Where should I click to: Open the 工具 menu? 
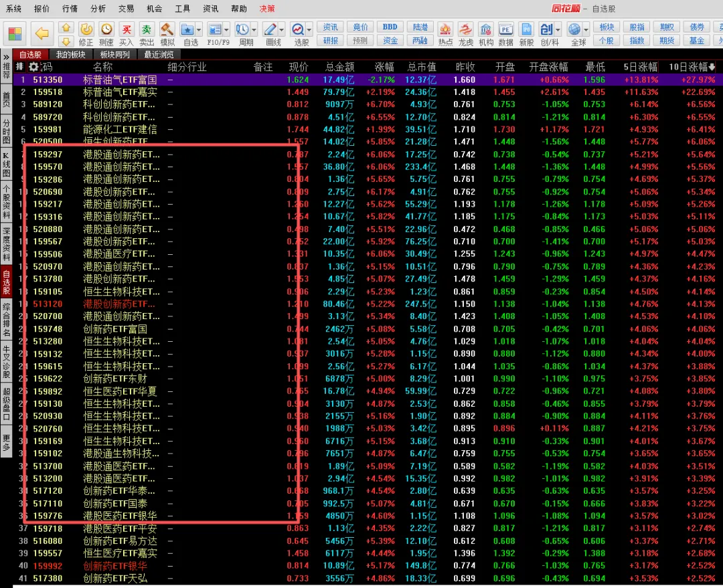tap(183, 9)
